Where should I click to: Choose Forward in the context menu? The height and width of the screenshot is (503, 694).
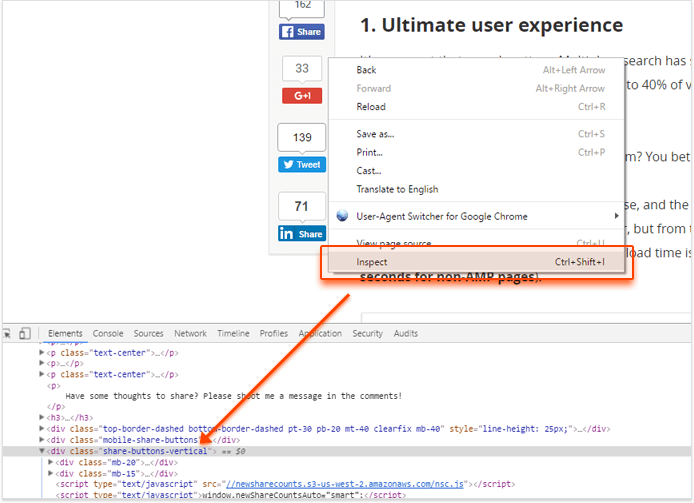pos(476,88)
